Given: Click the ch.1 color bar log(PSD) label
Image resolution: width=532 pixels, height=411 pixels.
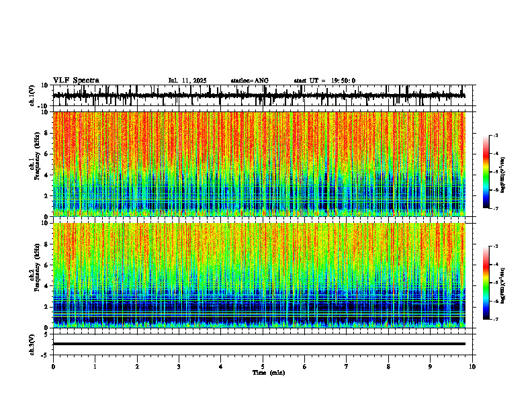Looking at the screenshot, I should coord(503,175).
